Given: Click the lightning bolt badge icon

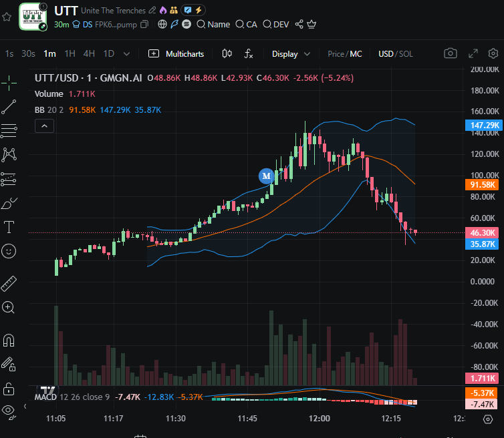Looking at the screenshot, I should click(199, 10).
